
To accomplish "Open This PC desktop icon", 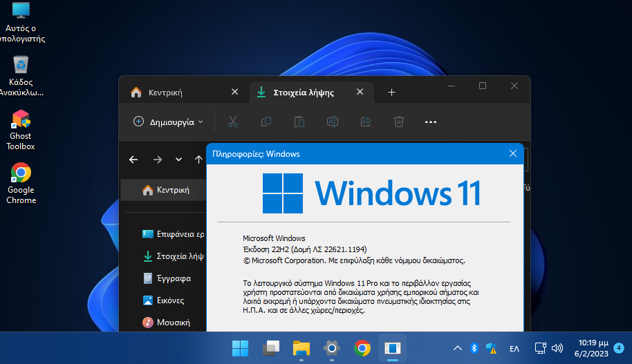I will tap(21, 22).
